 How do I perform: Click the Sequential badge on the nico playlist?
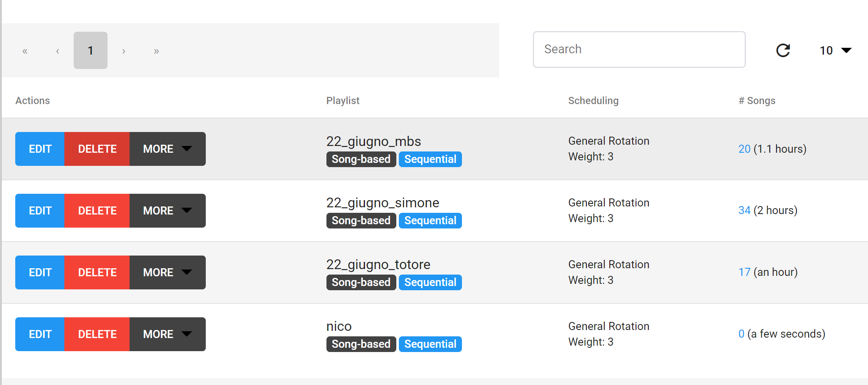pos(430,344)
